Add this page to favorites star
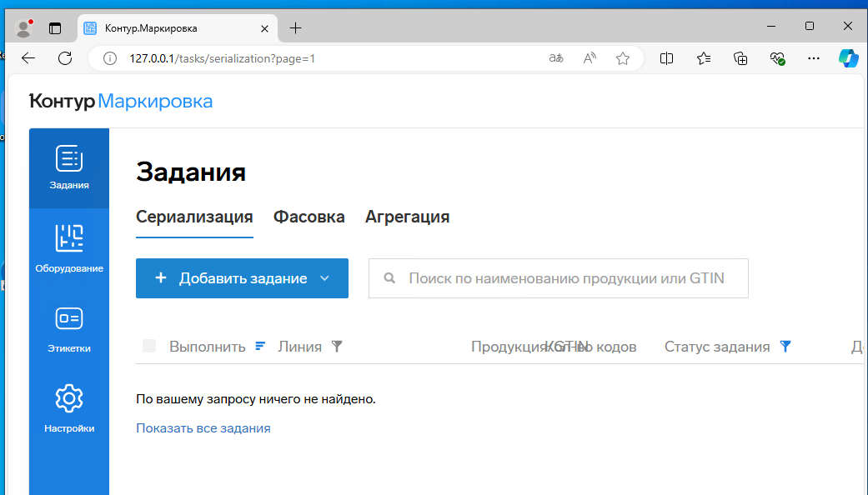 [622, 58]
